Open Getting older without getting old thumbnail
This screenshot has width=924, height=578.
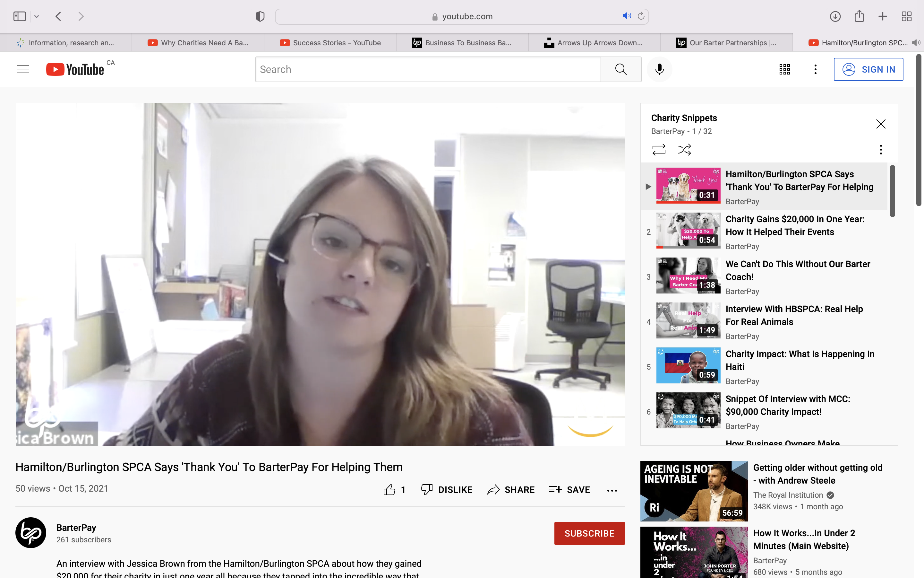coord(694,491)
